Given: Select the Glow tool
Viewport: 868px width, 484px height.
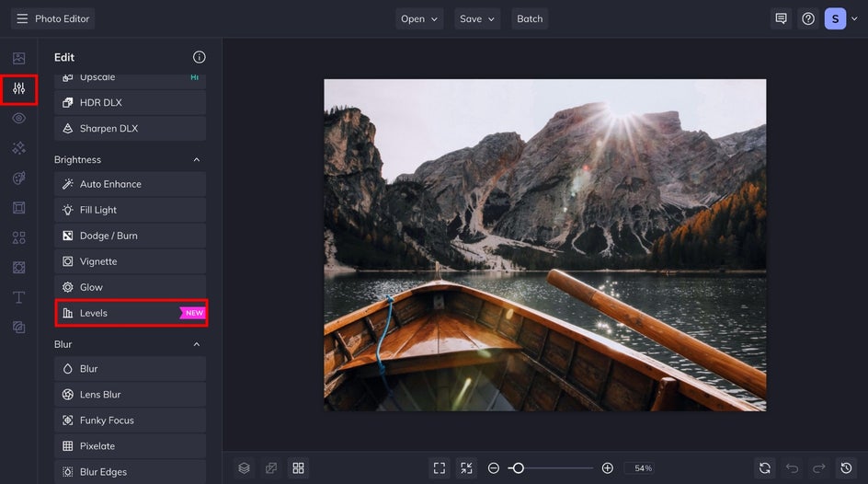Looking at the screenshot, I should tap(130, 287).
